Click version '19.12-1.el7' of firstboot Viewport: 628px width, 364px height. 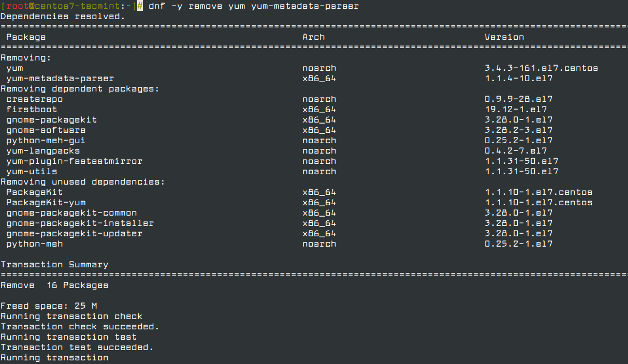pyautogui.click(x=516, y=110)
